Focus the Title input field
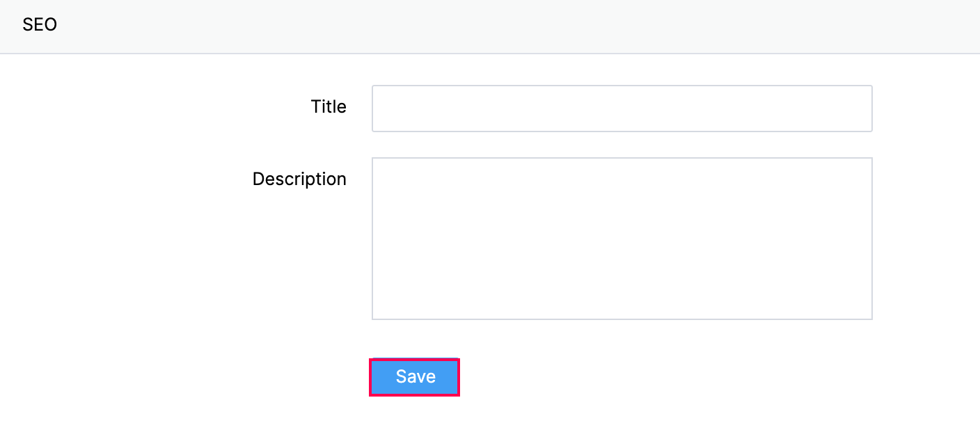 coord(622,109)
